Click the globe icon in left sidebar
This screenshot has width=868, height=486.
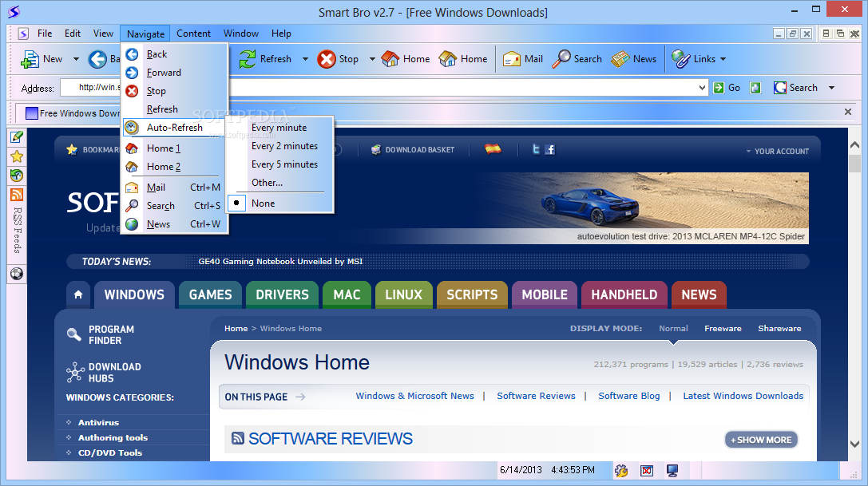[17, 176]
